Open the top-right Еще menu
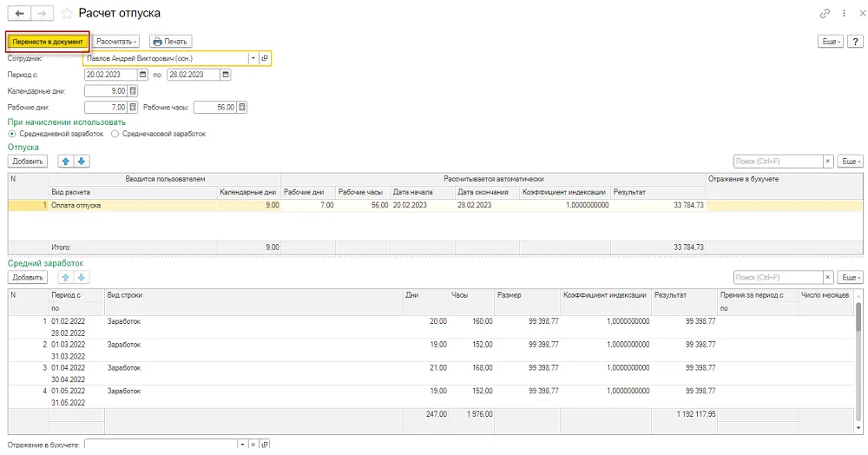The height and width of the screenshot is (455, 868). coord(831,42)
